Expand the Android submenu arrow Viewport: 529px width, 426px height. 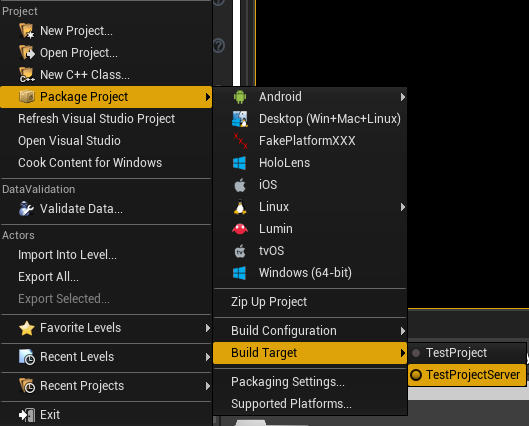(402, 97)
